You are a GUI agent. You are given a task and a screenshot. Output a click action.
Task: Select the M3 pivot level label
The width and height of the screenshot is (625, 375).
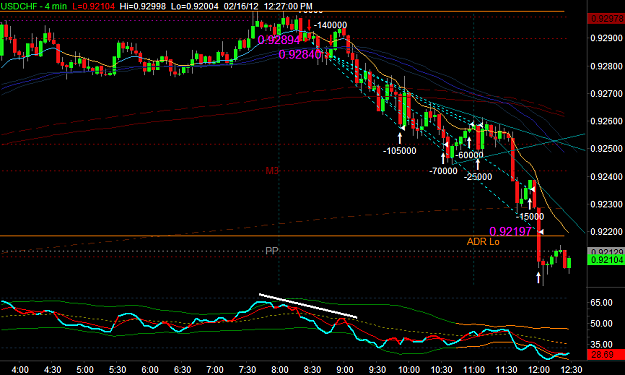272,171
